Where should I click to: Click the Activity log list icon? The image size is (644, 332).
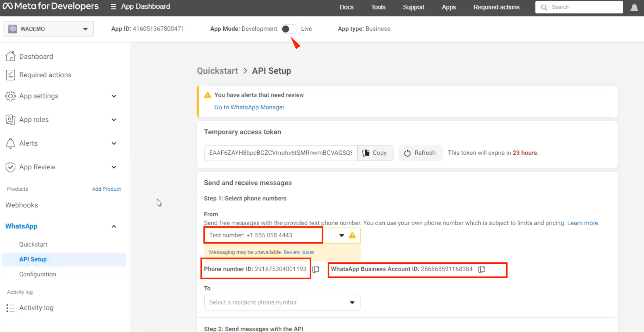10,308
